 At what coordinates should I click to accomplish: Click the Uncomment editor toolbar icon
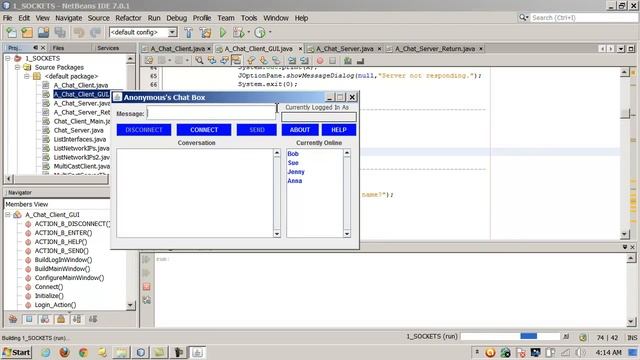pyautogui.click(x=360, y=61)
